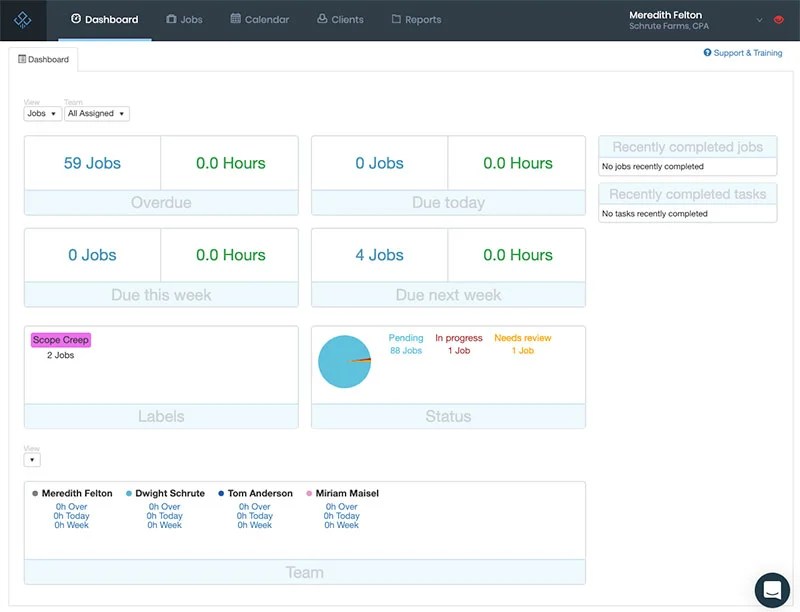Click the Overdue 0.0 Hours value

(x=231, y=163)
